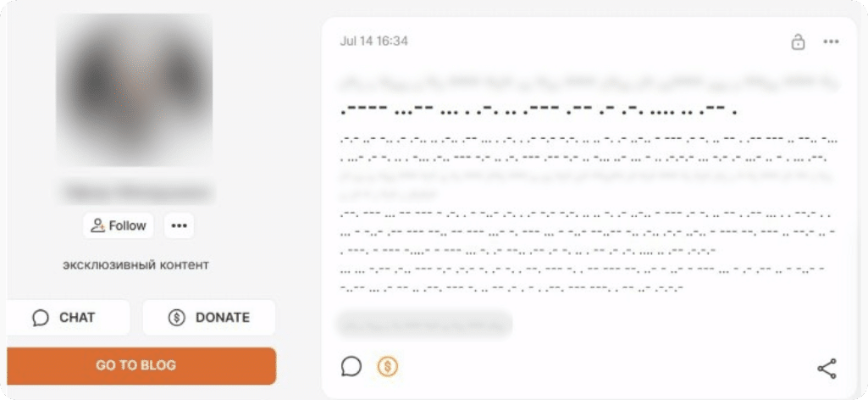This screenshot has height=400, width=868.
Task: Click the DONATE button
Action: point(208,318)
